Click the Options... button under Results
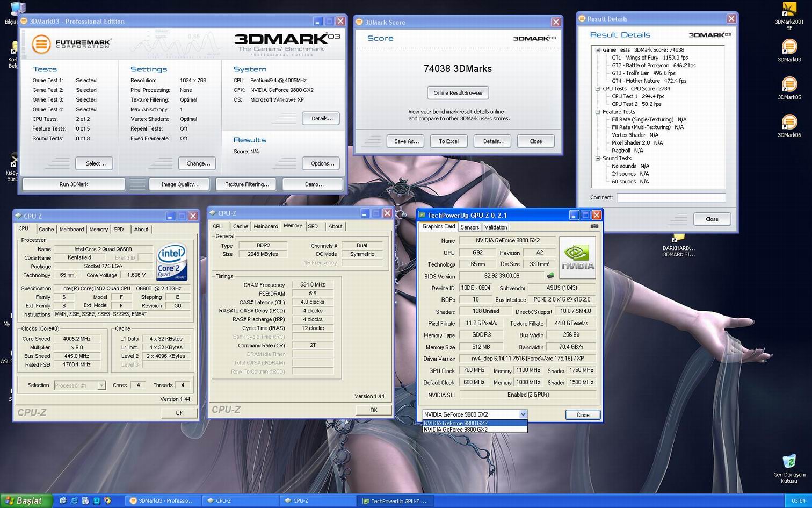Image resolution: width=812 pixels, height=508 pixels. 321,163
